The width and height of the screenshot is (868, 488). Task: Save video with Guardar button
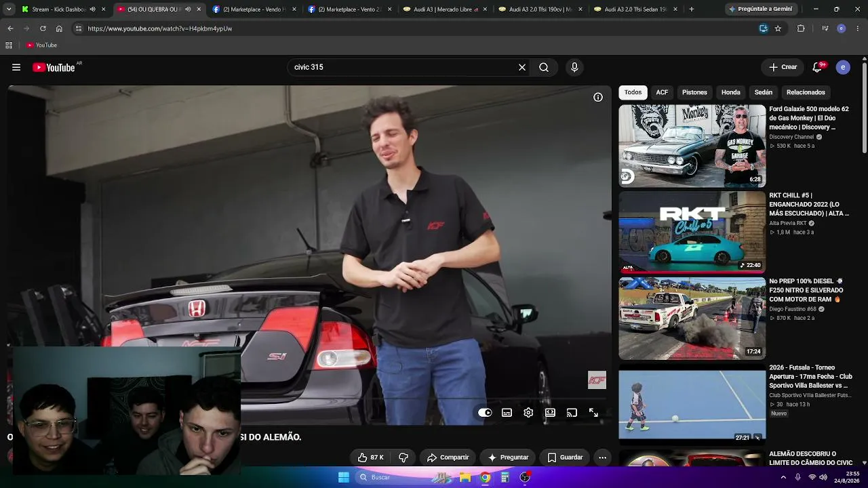click(565, 457)
